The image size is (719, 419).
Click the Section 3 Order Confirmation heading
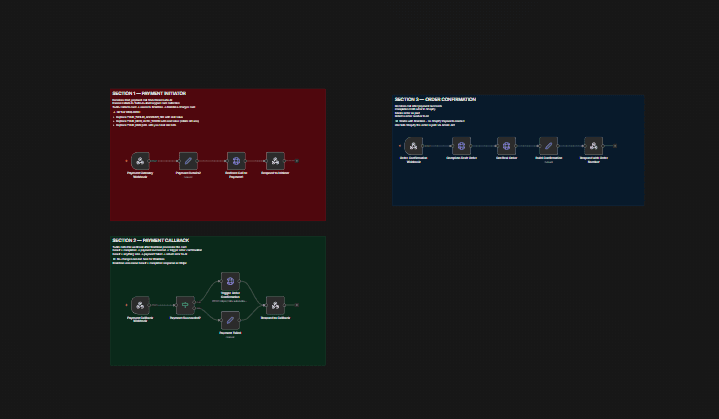(x=435, y=99)
